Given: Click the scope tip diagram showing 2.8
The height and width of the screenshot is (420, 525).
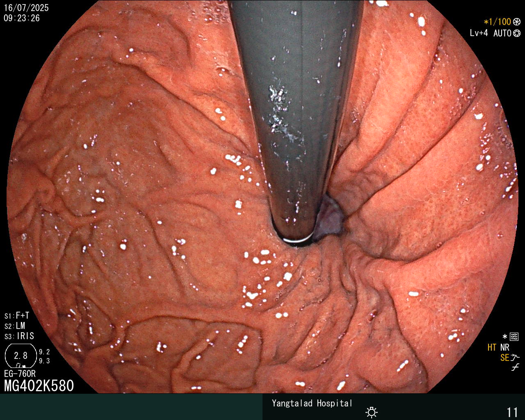Looking at the screenshot, I should 21,356.
